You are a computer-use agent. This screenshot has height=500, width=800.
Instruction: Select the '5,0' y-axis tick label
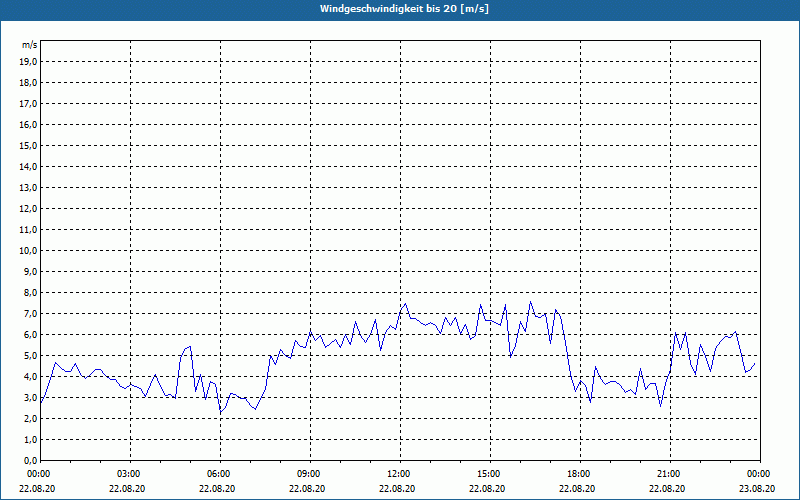[30, 356]
